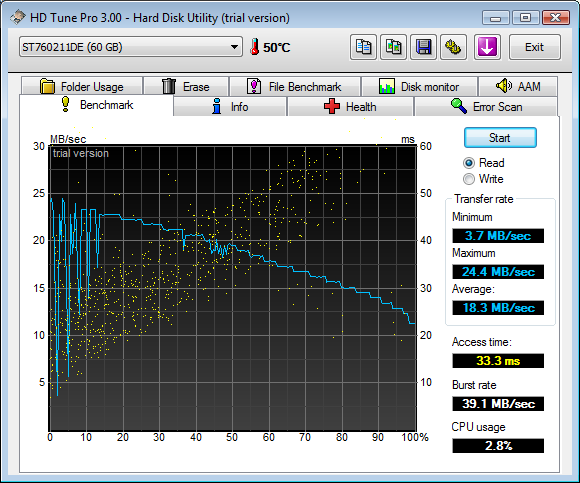Click the 18.3 MB/sec average value
This screenshot has height=483, width=580.
pos(498,308)
